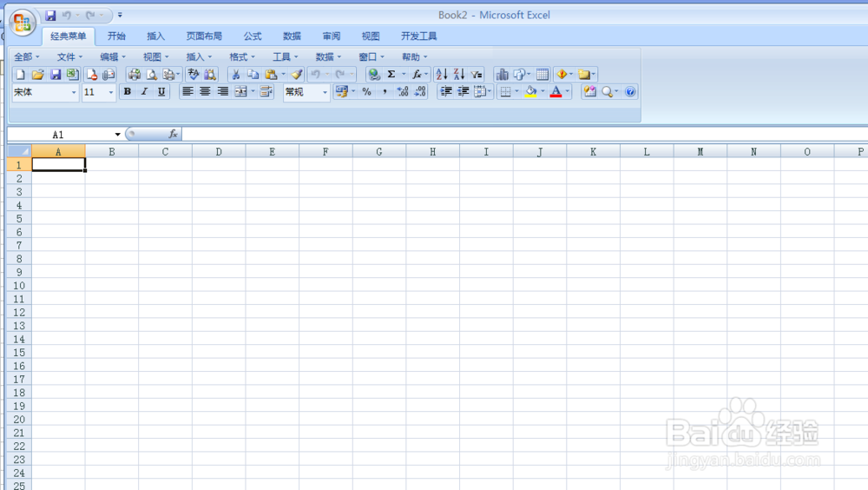This screenshot has width=868, height=490.
Task: Apply Comma style formatting
Action: (385, 92)
